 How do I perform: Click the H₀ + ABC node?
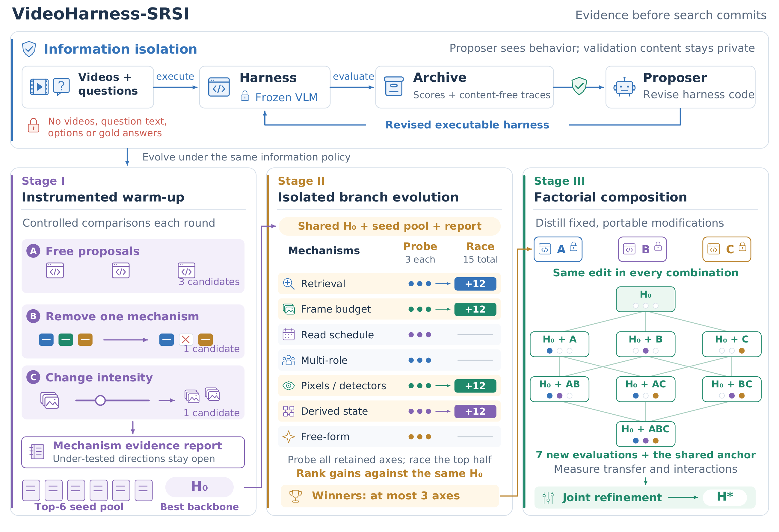646,434
